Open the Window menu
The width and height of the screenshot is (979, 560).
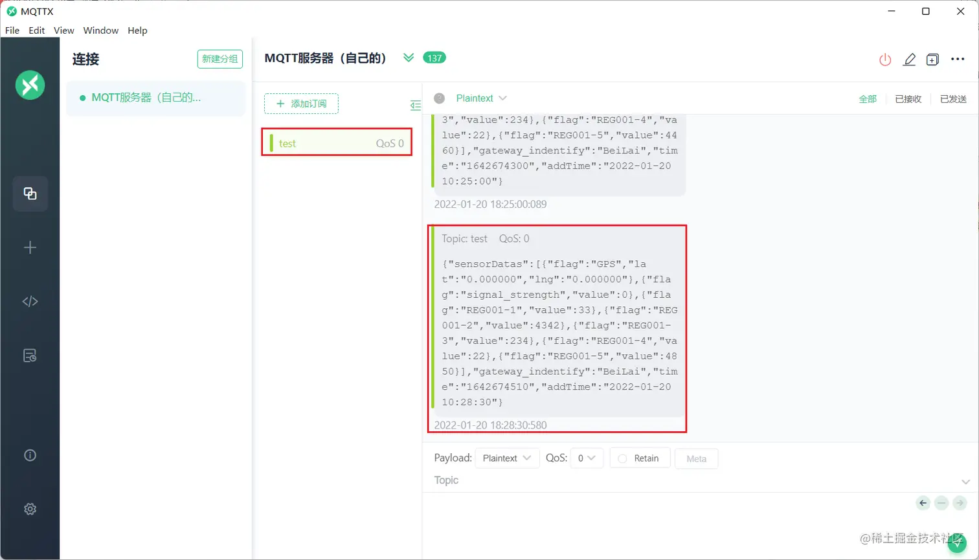click(x=101, y=30)
